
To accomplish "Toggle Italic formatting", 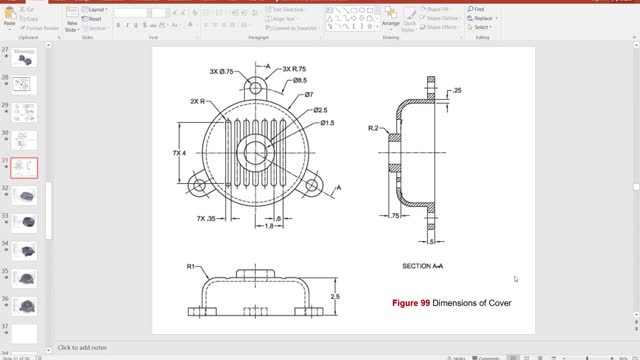I will click(x=127, y=25).
